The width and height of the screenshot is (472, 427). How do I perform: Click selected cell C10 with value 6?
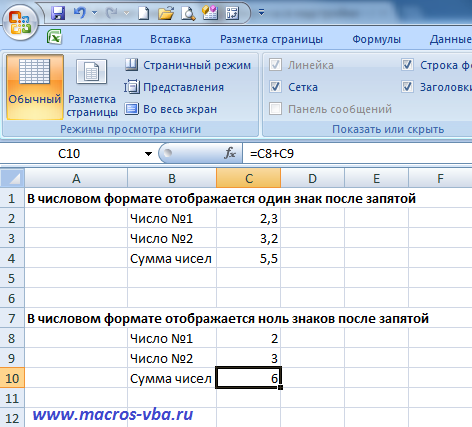coord(249,378)
